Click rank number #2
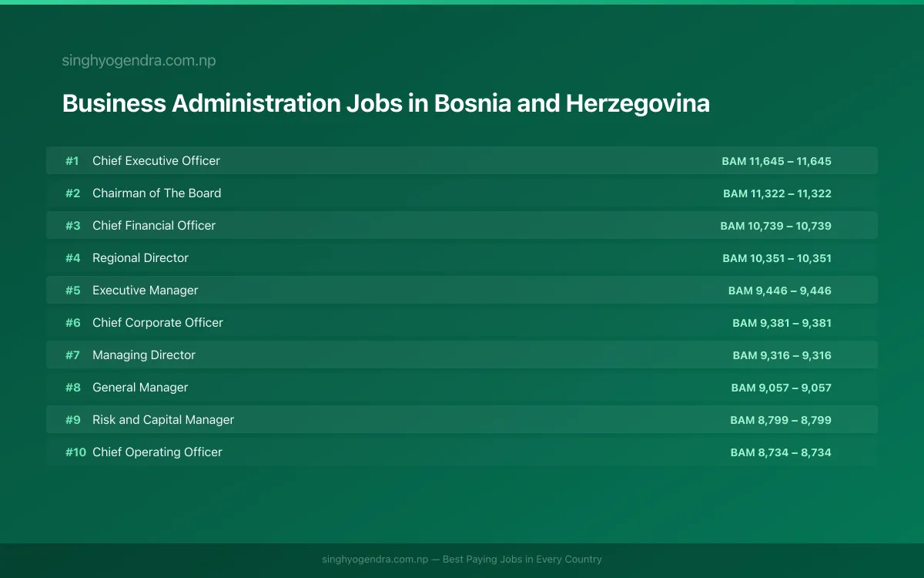This screenshot has height=578, width=924. point(72,193)
